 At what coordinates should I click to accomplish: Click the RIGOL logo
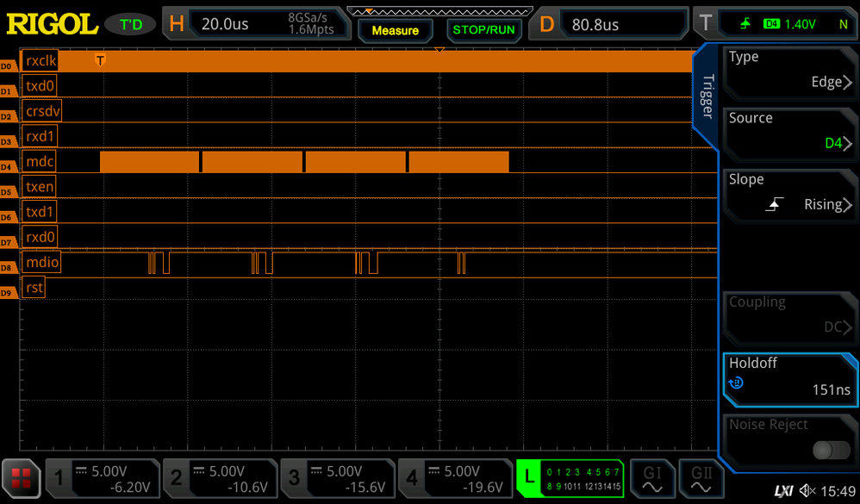pyautogui.click(x=52, y=24)
